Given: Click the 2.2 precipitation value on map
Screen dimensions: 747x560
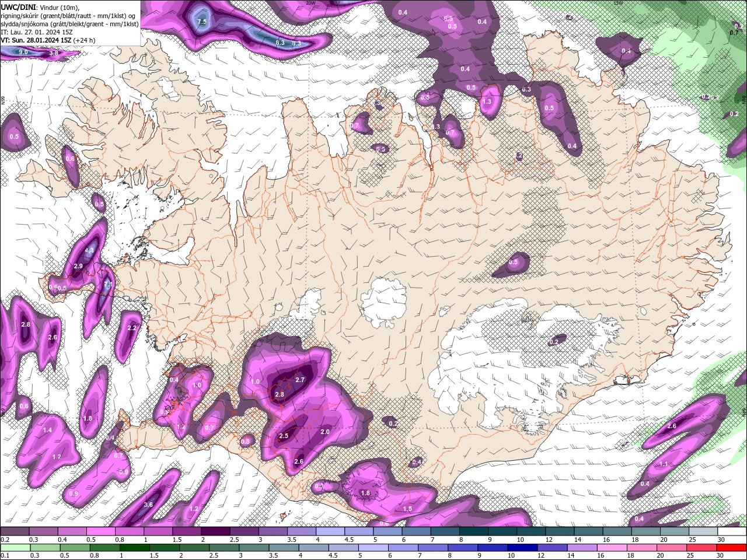Looking at the screenshot, I should coord(131,328).
